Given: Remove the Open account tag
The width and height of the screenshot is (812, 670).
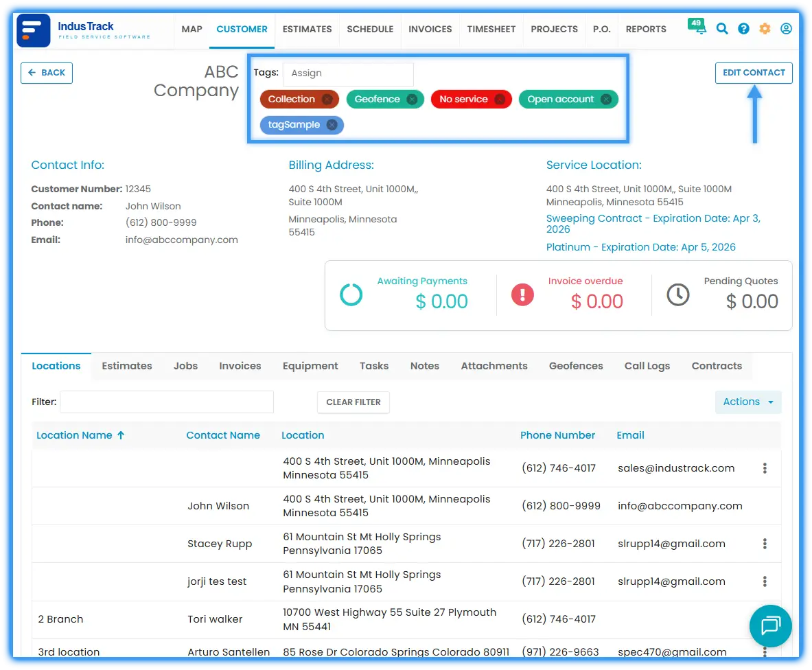Looking at the screenshot, I should (606, 100).
